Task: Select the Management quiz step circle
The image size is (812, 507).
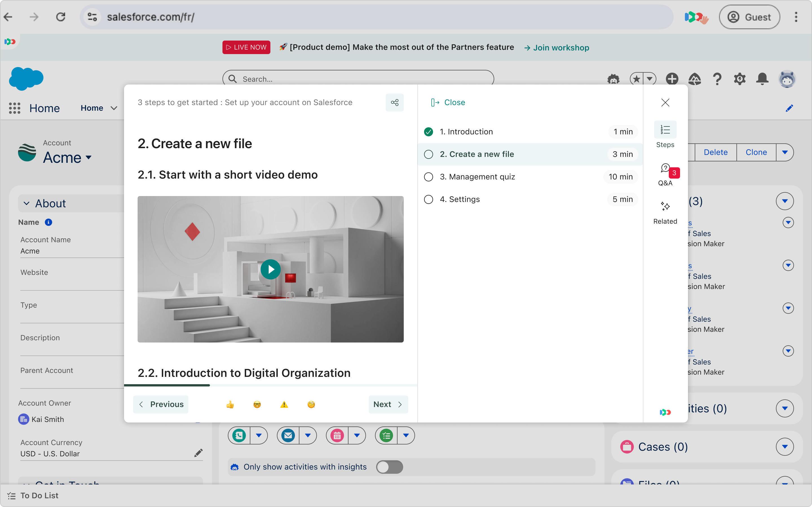Action: (x=429, y=177)
